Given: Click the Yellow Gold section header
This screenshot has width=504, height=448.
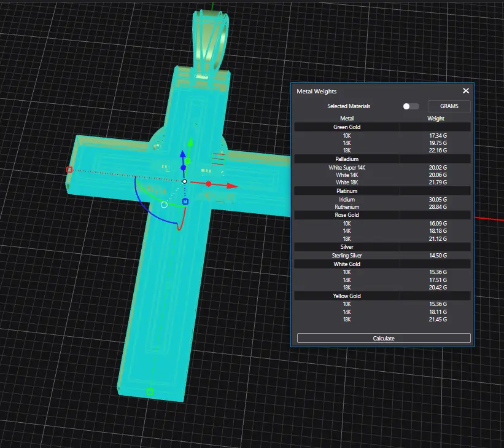Looking at the screenshot, I should [x=347, y=296].
